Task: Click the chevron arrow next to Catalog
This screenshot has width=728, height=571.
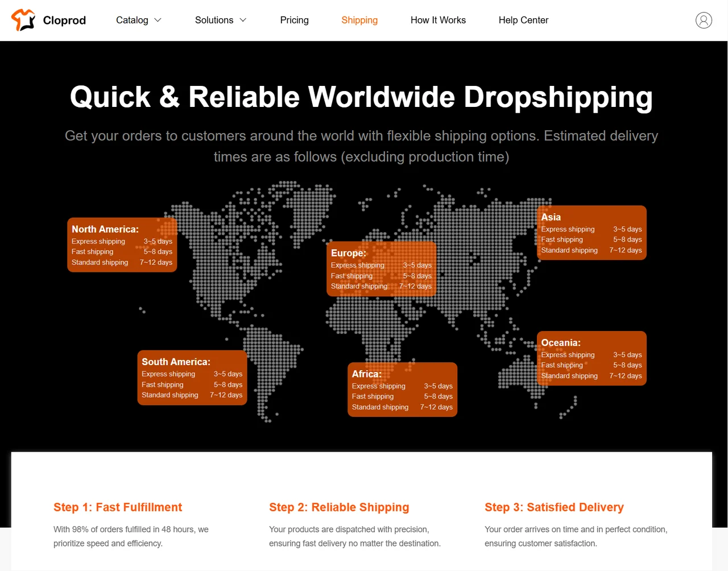Action: 158,20
